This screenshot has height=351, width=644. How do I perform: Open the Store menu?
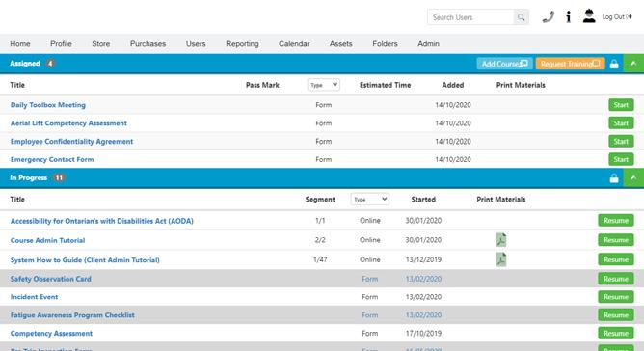coord(101,44)
